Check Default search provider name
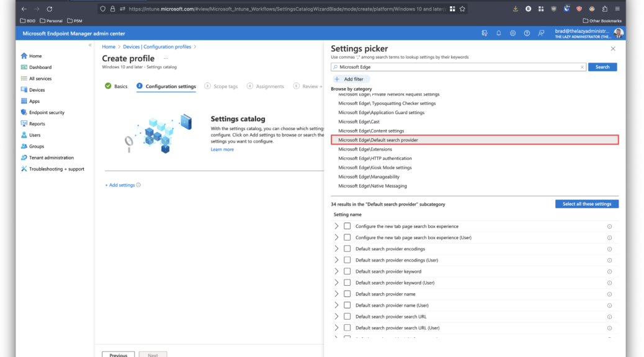Viewport: 644px width, 357px height. [x=347, y=294]
